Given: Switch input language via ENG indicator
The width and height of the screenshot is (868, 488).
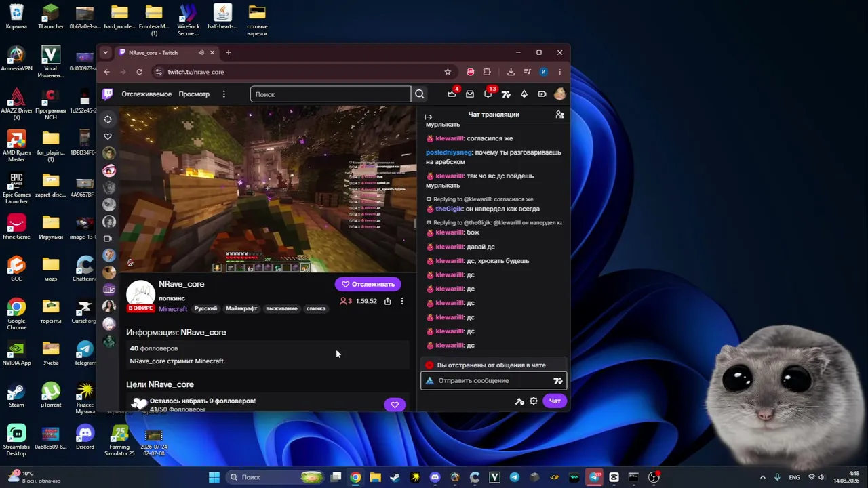Looking at the screenshot, I should pyautogui.click(x=794, y=477).
